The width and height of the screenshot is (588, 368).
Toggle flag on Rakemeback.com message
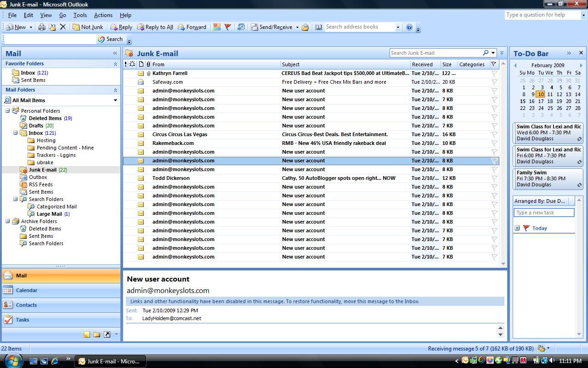[x=494, y=143]
